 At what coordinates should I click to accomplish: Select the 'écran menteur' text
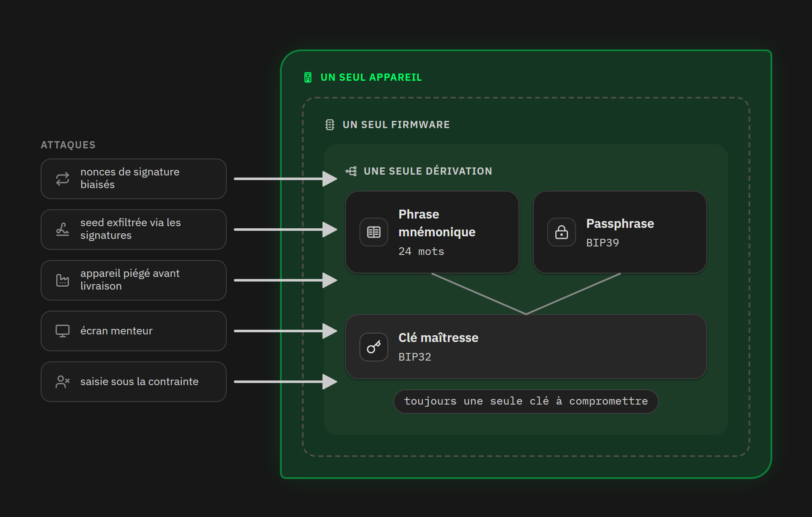(x=116, y=331)
